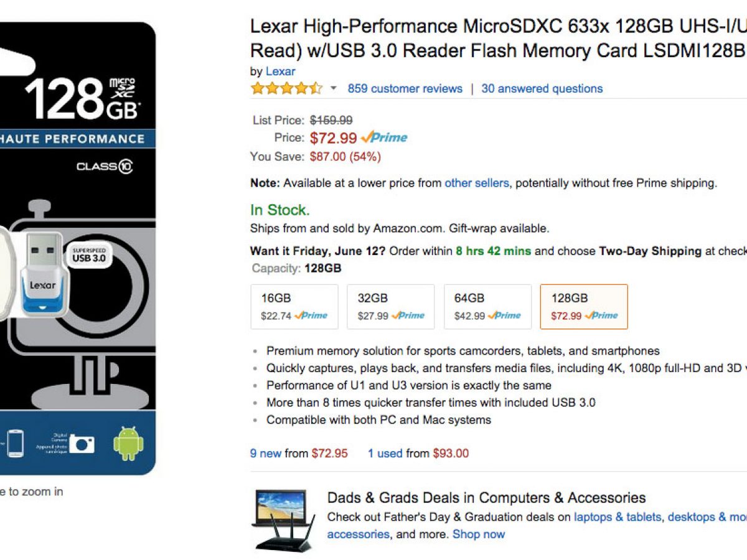Open the other sellers link
This screenshot has width=747, height=560.
coord(476,183)
